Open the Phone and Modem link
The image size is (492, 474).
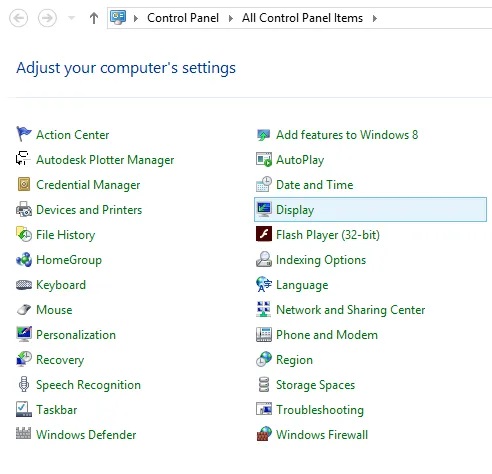(x=327, y=335)
